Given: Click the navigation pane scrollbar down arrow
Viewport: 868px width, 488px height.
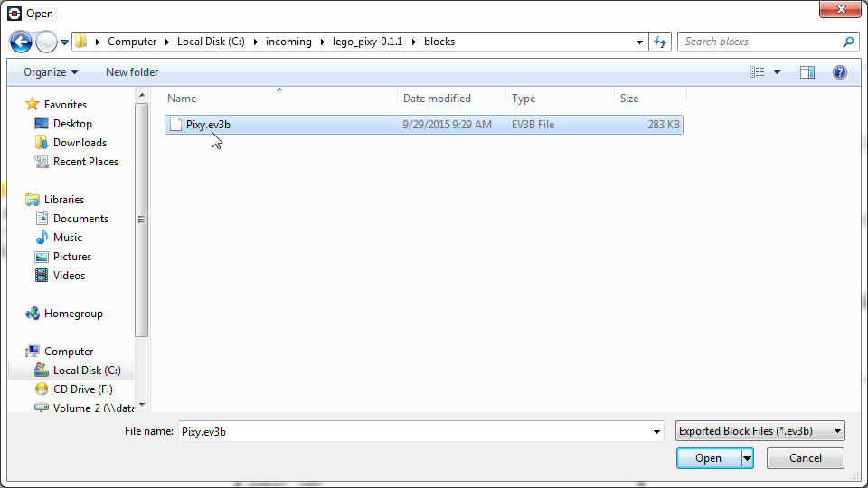Looking at the screenshot, I should click(x=141, y=407).
